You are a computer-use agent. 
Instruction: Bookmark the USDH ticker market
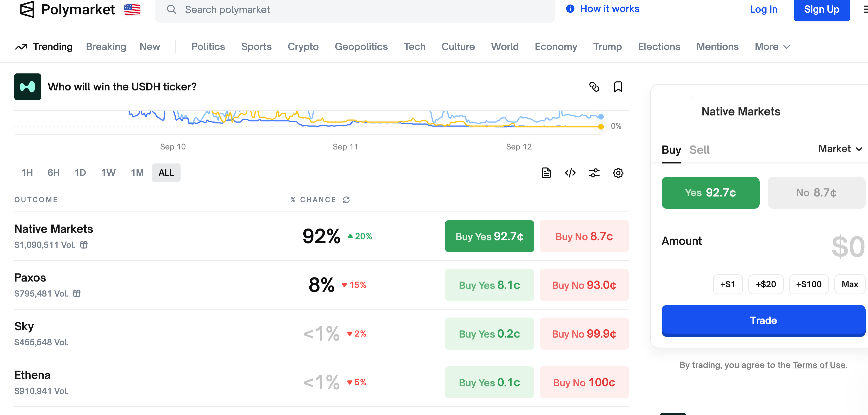point(618,87)
